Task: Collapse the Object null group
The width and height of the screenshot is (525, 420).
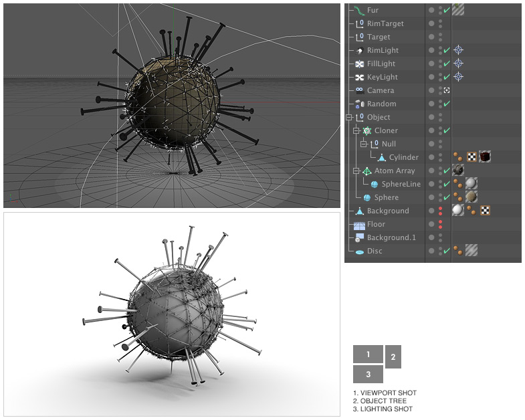Action: (x=349, y=117)
